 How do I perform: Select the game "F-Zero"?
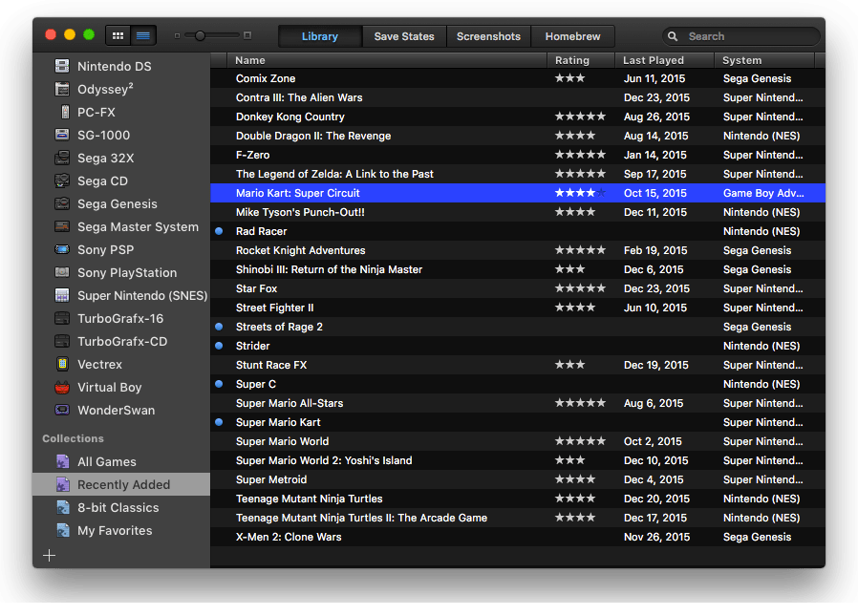(518, 155)
